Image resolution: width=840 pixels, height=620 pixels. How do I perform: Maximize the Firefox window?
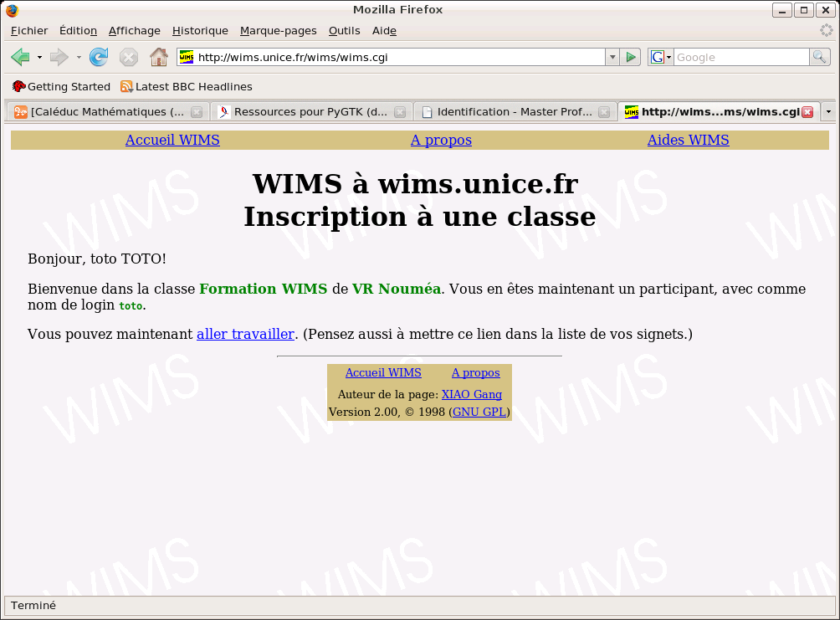point(804,10)
